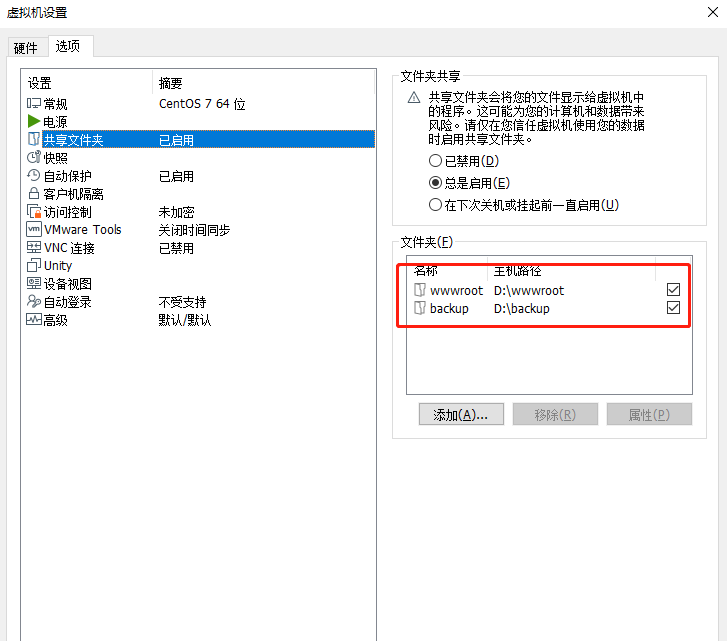Click the 常规 monitor icon
The height and width of the screenshot is (641, 727).
point(34,103)
